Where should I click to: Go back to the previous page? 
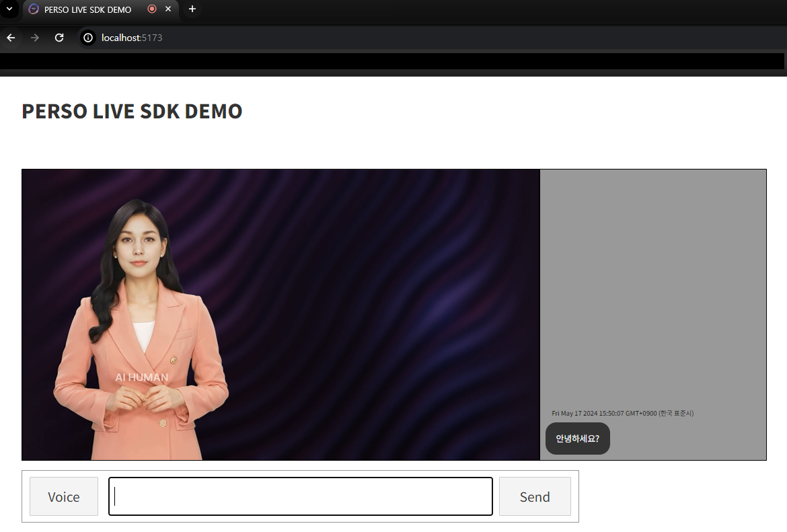tap(11, 38)
